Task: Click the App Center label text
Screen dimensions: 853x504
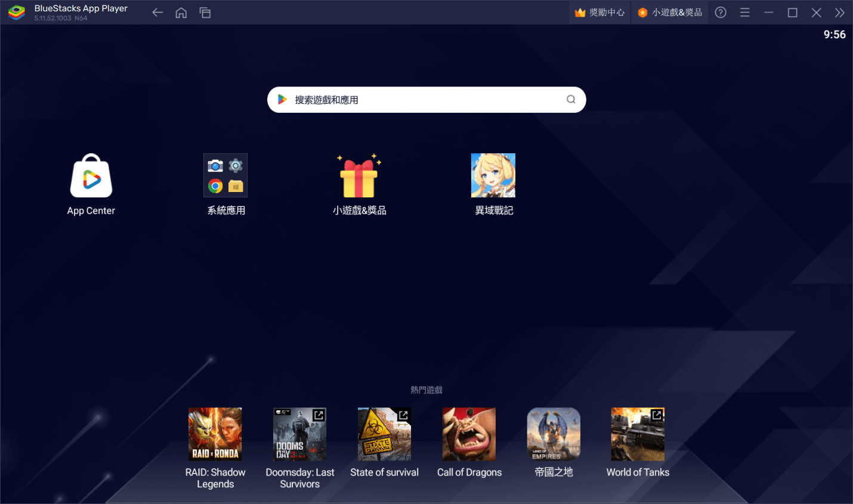Action: (91, 211)
